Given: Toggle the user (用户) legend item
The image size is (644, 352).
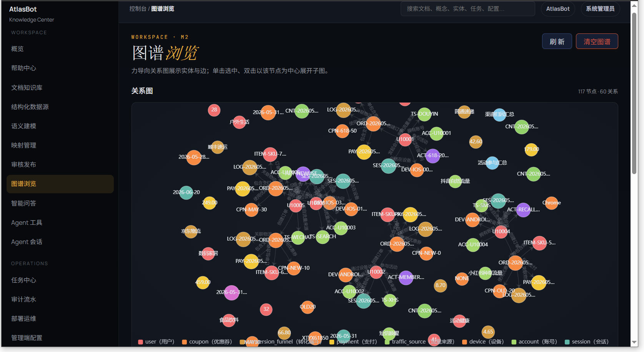Looking at the screenshot, I should (x=156, y=342).
